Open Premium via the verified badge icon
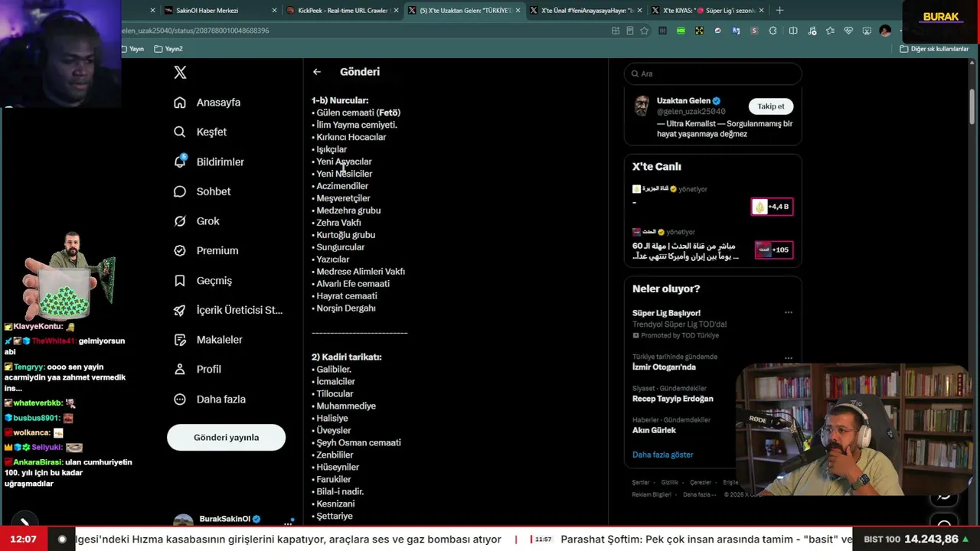The width and height of the screenshot is (980, 551). (180, 250)
